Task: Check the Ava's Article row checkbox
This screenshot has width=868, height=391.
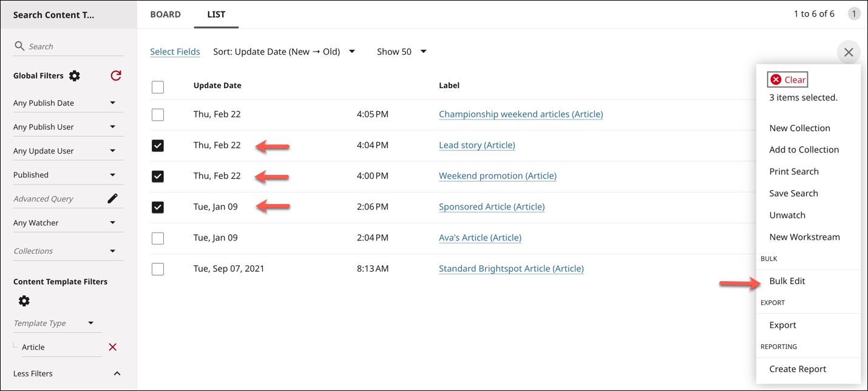Action: click(x=158, y=238)
